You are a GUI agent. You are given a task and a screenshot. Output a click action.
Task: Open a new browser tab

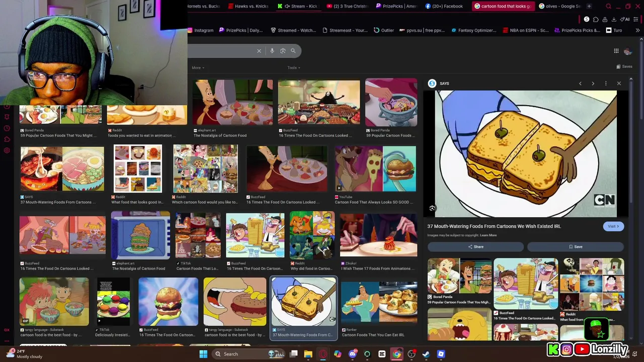tap(589, 6)
